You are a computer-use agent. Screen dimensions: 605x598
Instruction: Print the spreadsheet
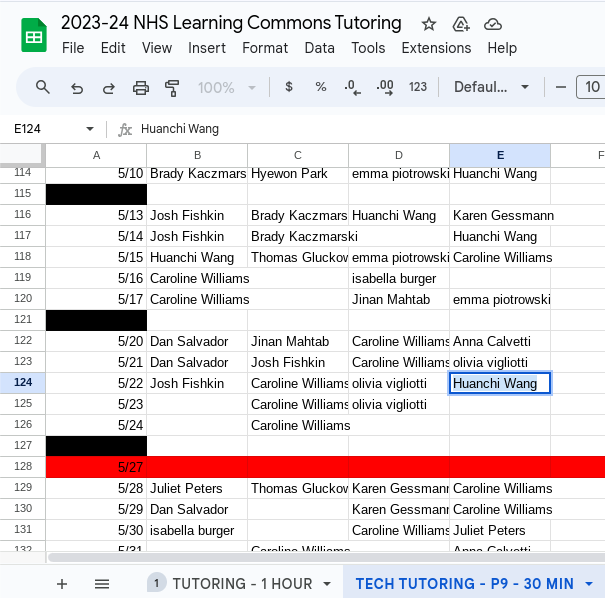(140, 88)
